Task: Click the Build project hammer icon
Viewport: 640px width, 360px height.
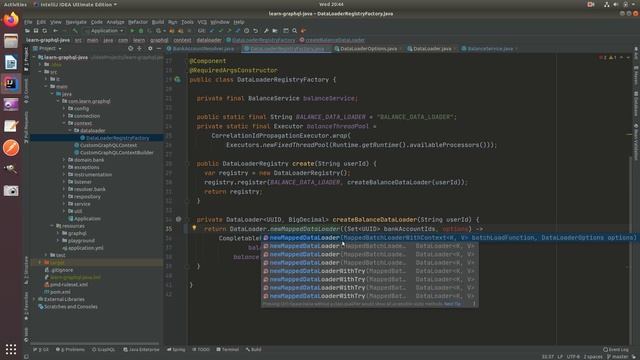Action: pyautogui.click(x=75, y=31)
